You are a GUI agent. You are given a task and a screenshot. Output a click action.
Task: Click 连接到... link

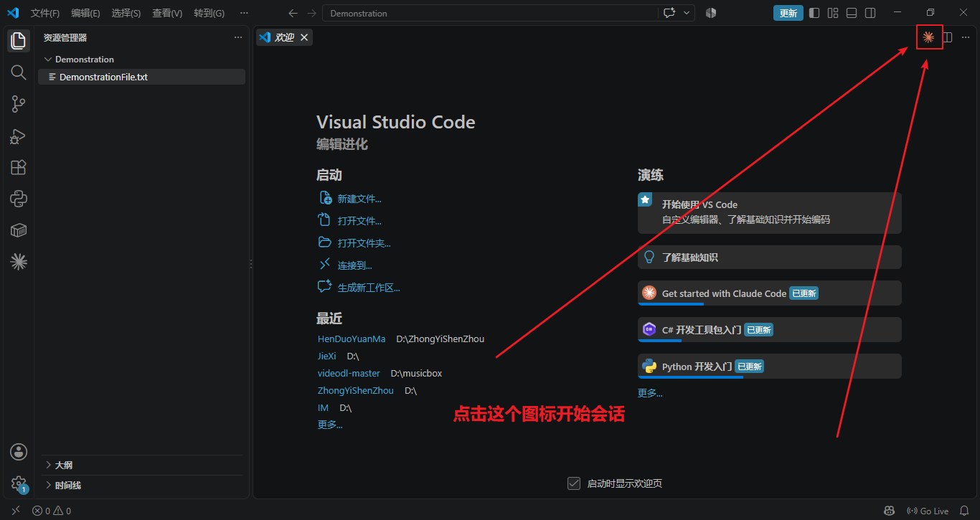click(355, 265)
